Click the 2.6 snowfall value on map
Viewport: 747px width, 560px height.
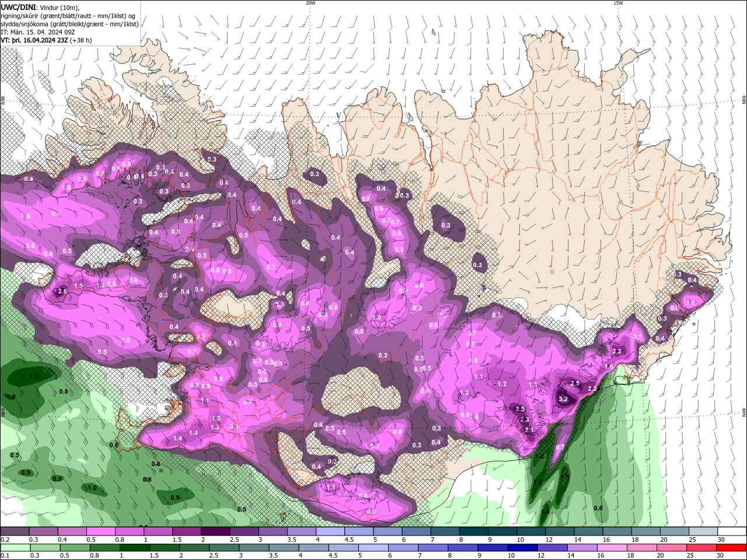[62, 291]
